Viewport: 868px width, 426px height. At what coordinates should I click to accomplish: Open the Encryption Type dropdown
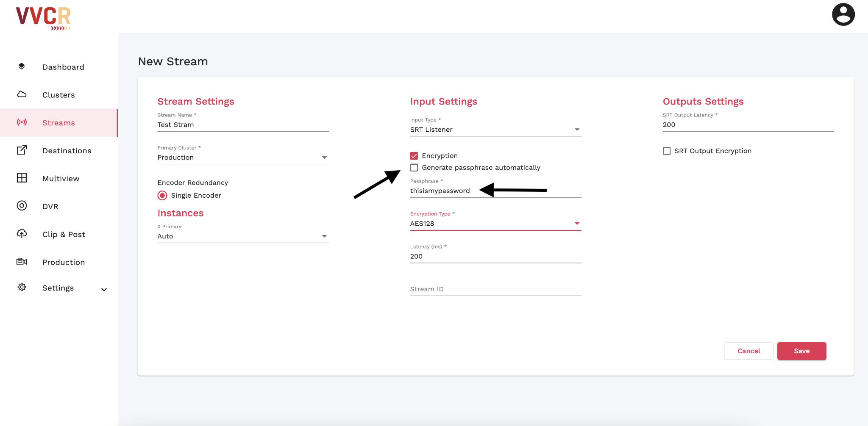[495, 224]
